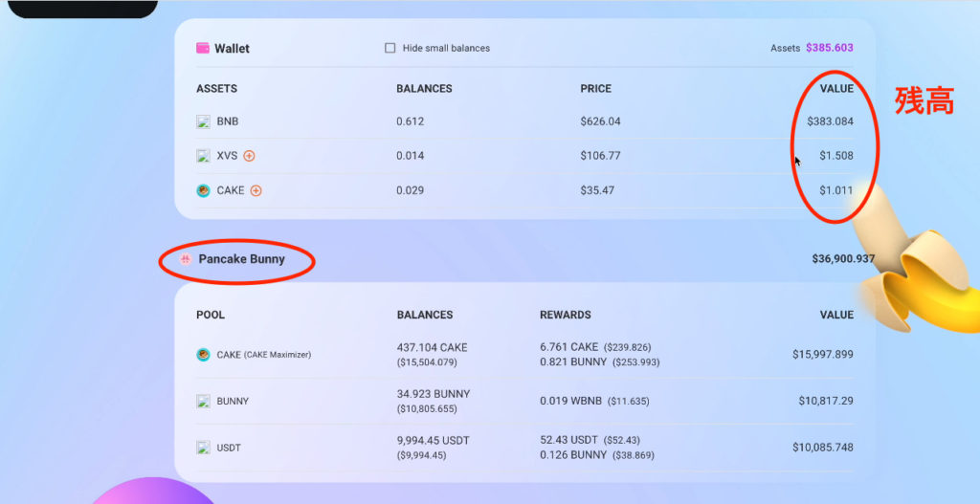Click the POOL column header
This screenshot has height=504, width=980.
[x=211, y=315]
